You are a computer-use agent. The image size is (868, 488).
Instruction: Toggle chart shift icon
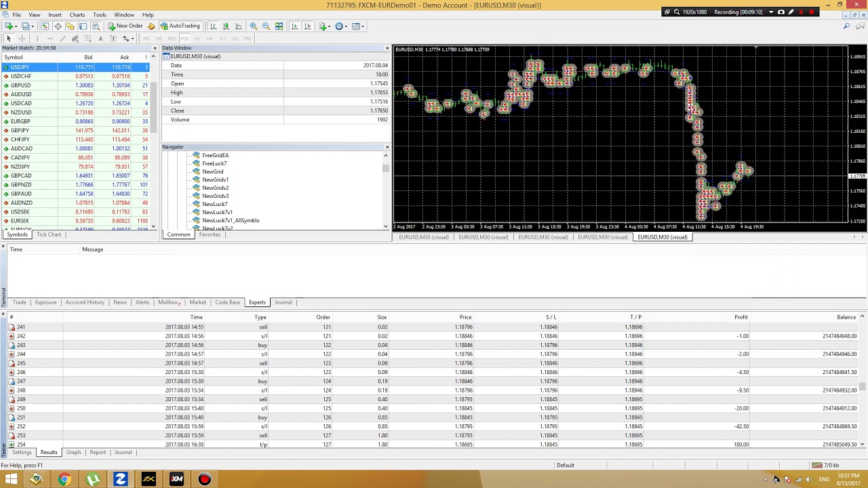pos(307,26)
